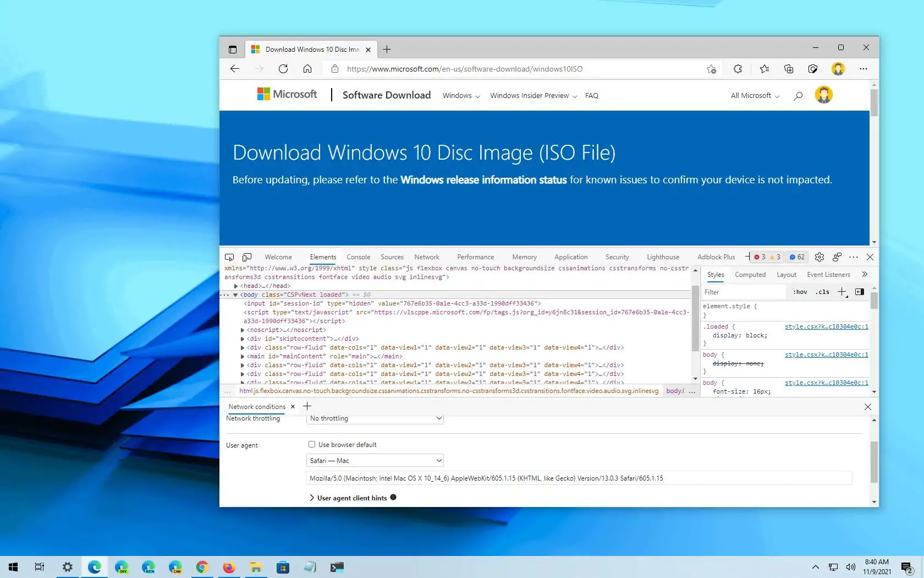This screenshot has height=578, width=924.
Task: Click the user agent string text field
Action: [579, 478]
